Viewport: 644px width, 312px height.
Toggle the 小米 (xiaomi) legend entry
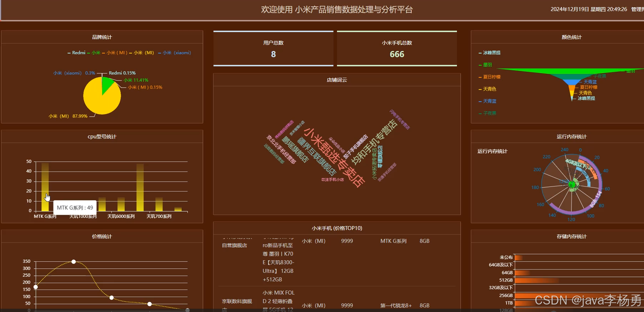click(x=175, y=53)
